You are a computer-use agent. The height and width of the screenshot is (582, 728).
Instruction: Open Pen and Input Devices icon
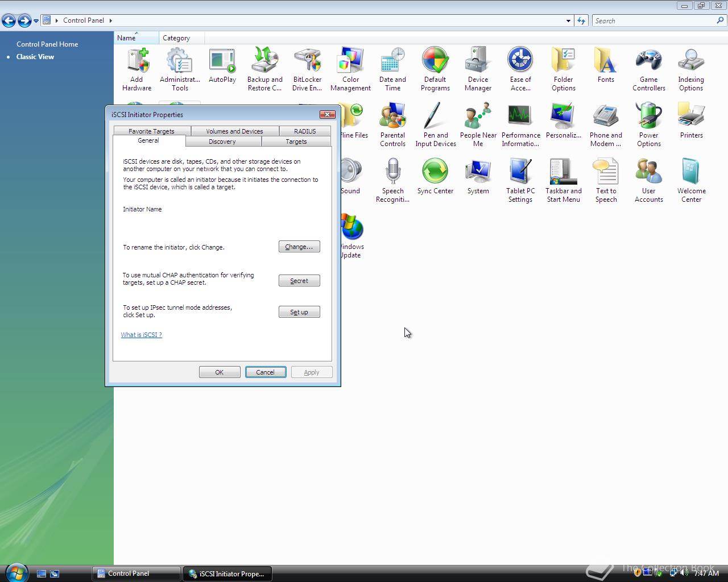click(435, 125)
